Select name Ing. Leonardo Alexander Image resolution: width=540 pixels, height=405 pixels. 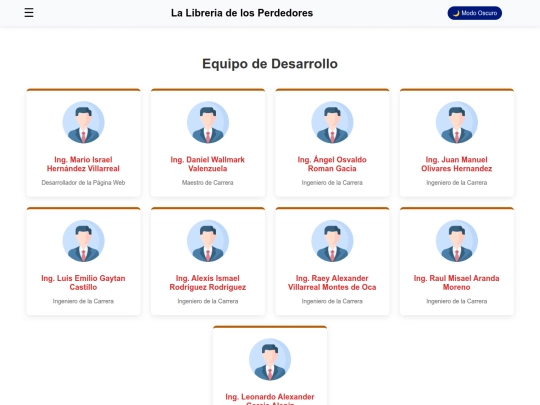click(270, 399)
